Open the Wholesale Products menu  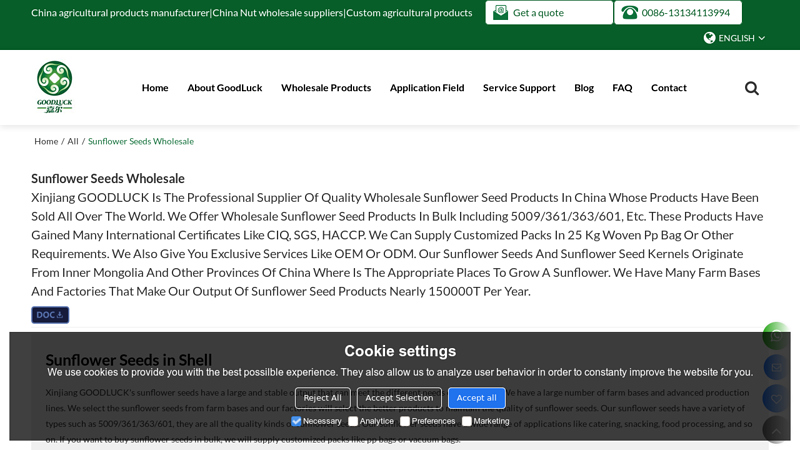(326, 88)
